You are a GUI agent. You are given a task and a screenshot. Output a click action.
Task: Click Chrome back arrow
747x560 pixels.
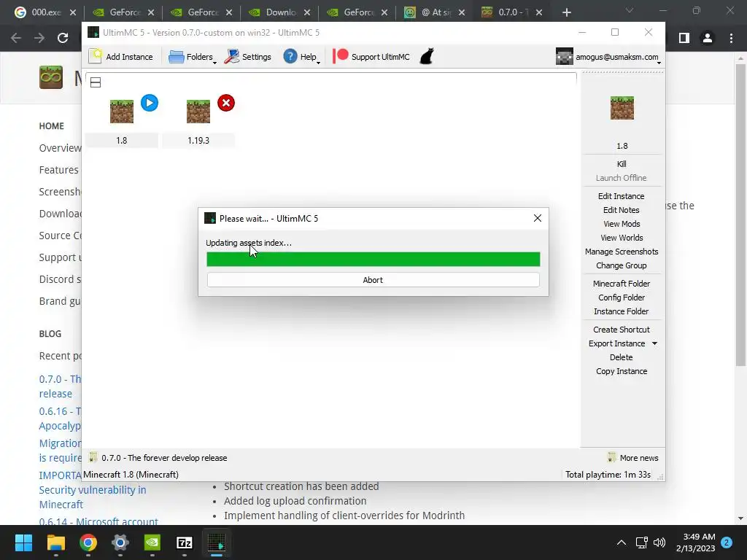coord(16,38)
